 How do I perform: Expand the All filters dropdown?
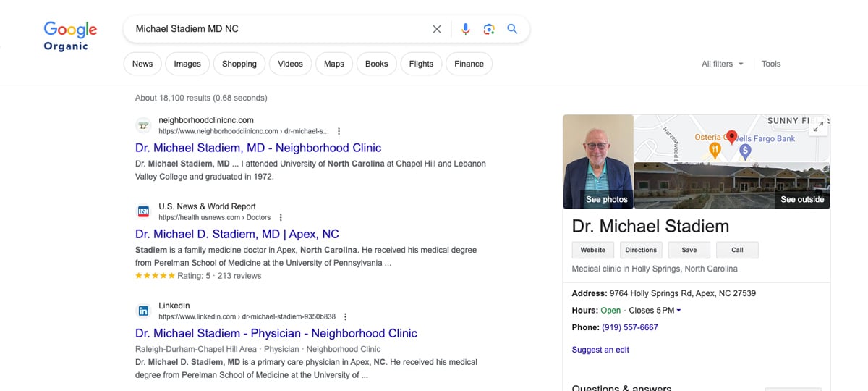722,64
